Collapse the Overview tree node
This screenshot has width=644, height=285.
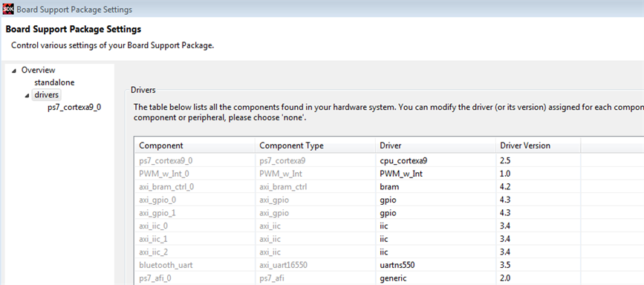(14, 71)
